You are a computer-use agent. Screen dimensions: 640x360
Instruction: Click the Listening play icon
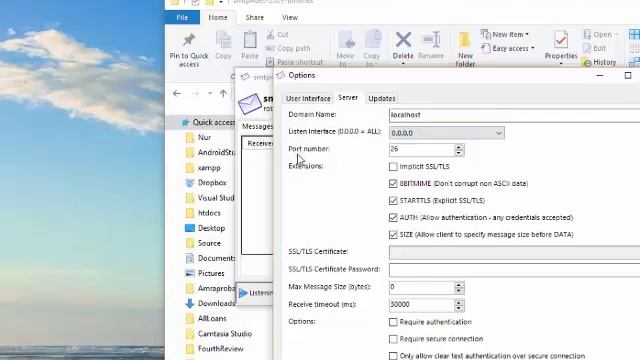point(243,293)
